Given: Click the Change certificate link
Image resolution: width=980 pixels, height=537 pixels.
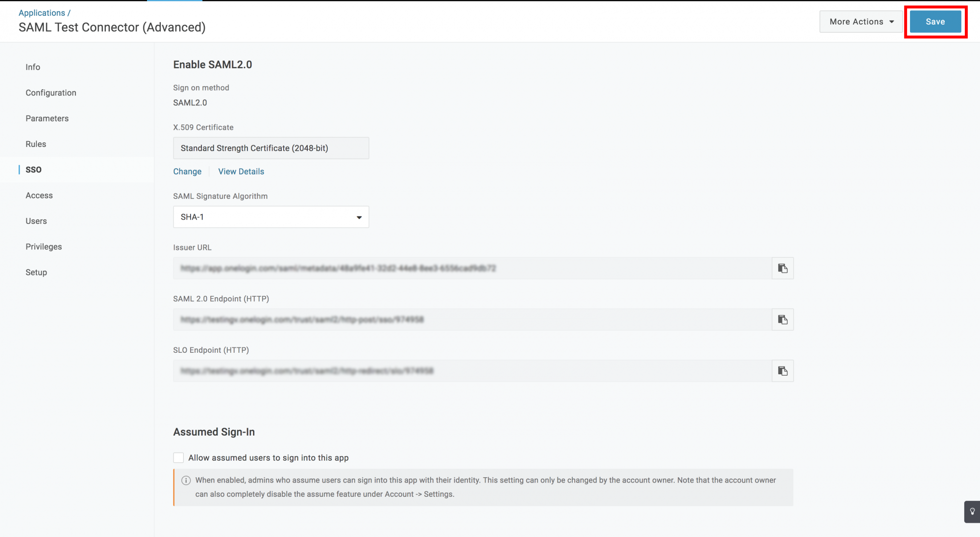Looking at the screenshot, I should 187,171.
